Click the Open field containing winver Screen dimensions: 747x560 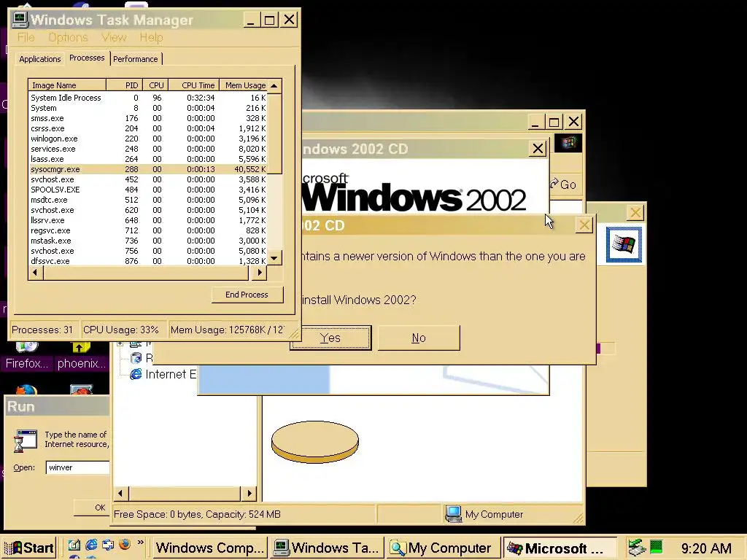pyautogui.click(x=78, y=467)
